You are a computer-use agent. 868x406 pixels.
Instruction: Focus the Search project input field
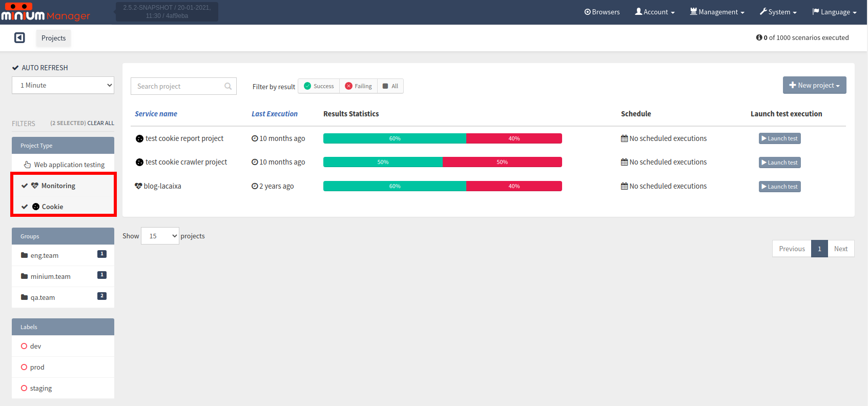pos(183,86)
